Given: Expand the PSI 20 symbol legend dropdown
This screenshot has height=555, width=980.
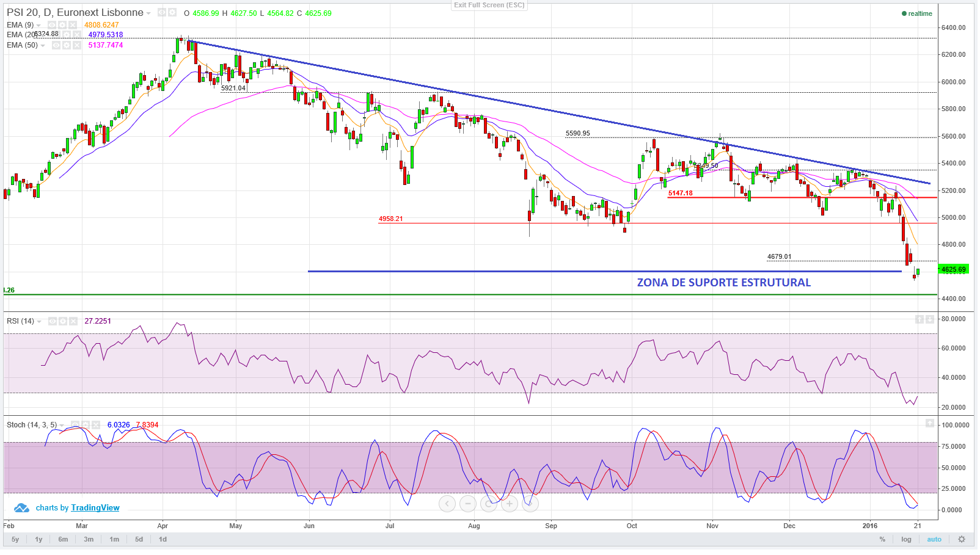Looking at the screenshot, I should 148,13.
